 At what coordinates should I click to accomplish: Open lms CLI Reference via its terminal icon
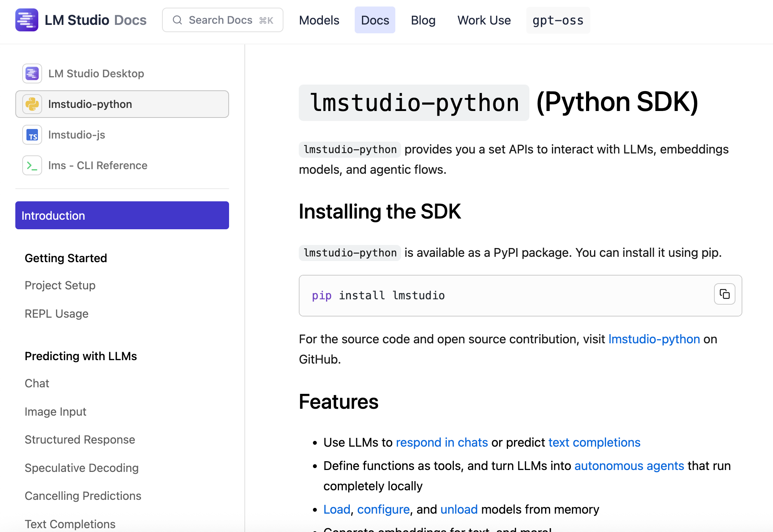pos(32,165)
